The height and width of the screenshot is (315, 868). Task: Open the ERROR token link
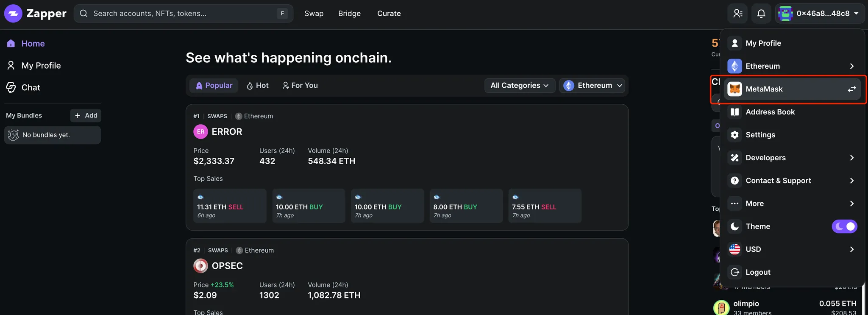tap(227, 132)
